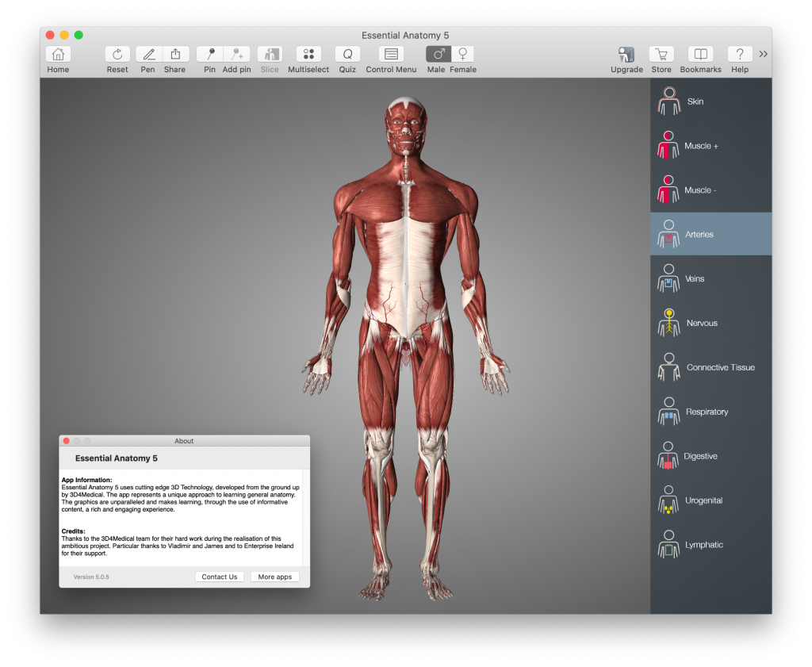Screen dimensions: 812x667
Task: Switch to the Male model
Action: point(439,55)
